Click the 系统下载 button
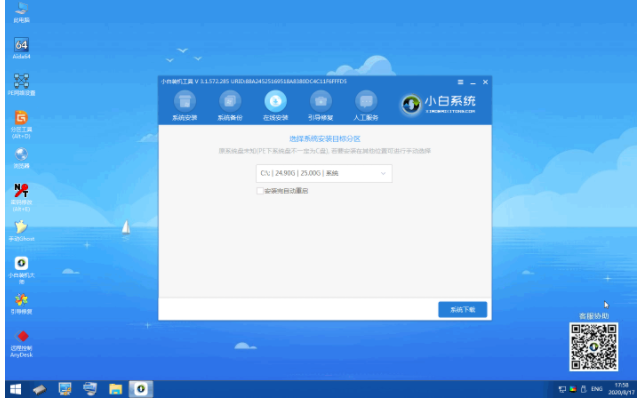This screenshot has width=637, height=398. coord(462,309)
